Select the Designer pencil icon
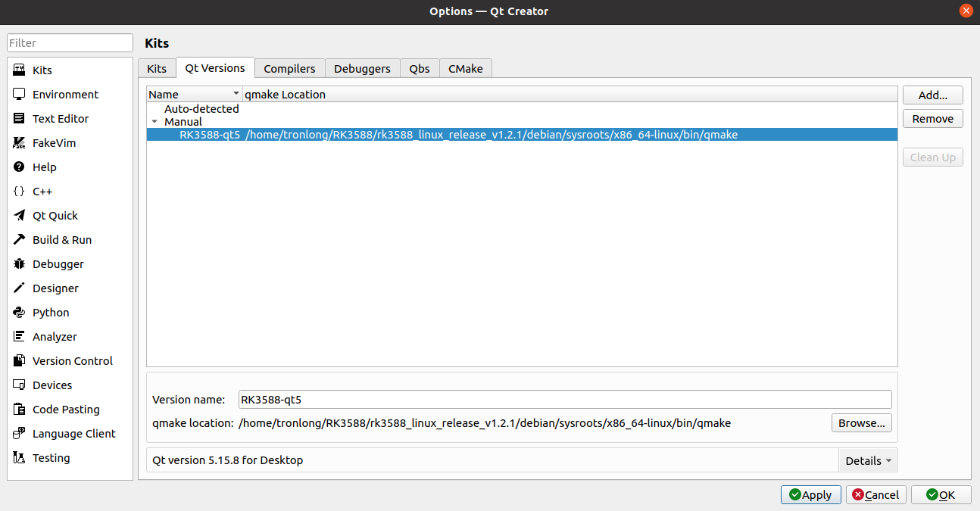This screenshot has height=511, width=980. (x=19, y=288)
